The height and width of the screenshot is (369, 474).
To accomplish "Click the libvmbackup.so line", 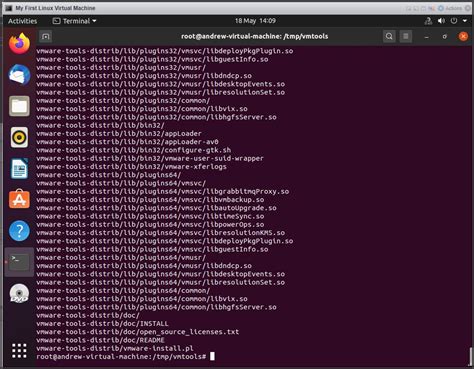I will coord(150,200).
